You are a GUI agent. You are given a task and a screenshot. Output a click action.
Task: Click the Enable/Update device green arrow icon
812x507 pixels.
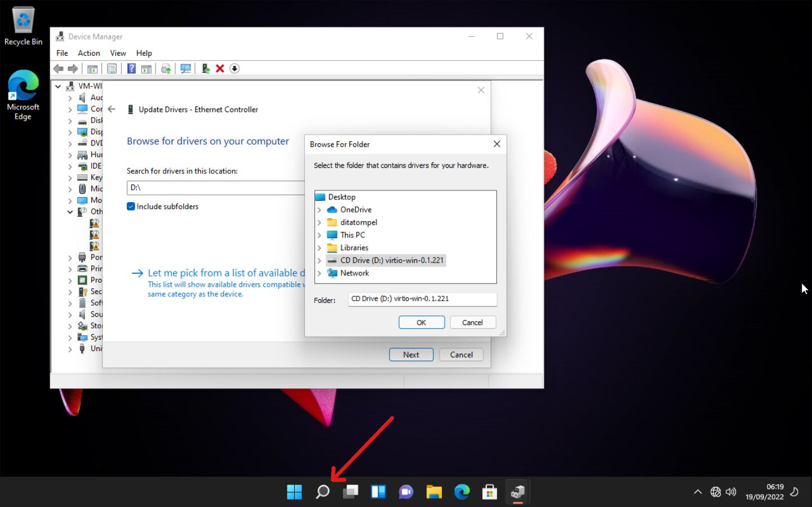(206, 69)
